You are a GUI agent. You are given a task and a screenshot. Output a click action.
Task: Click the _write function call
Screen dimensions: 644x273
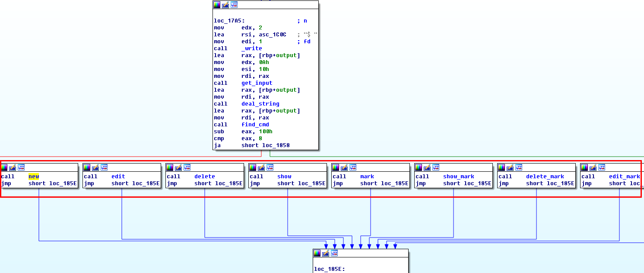pos(251,48)
